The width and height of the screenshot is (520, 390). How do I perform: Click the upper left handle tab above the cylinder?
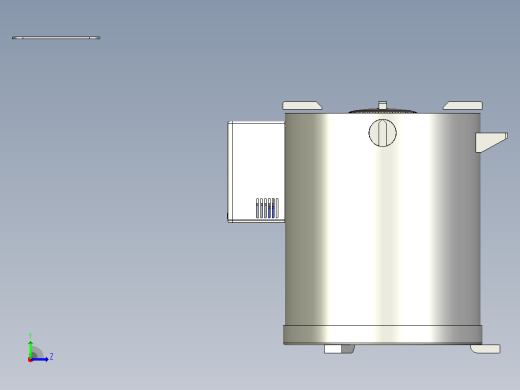pyautogui.click(x=302, y=106)
